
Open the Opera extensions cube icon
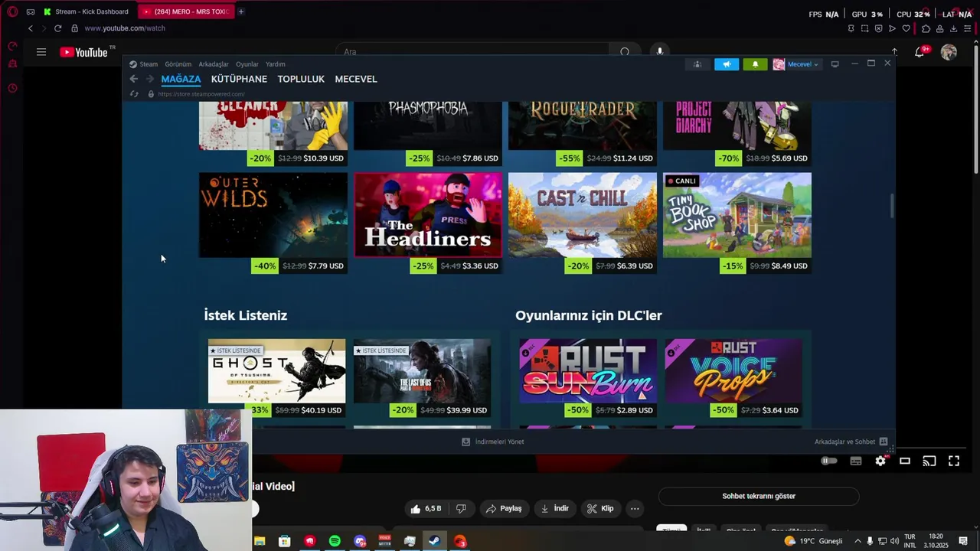click(926, 28)
